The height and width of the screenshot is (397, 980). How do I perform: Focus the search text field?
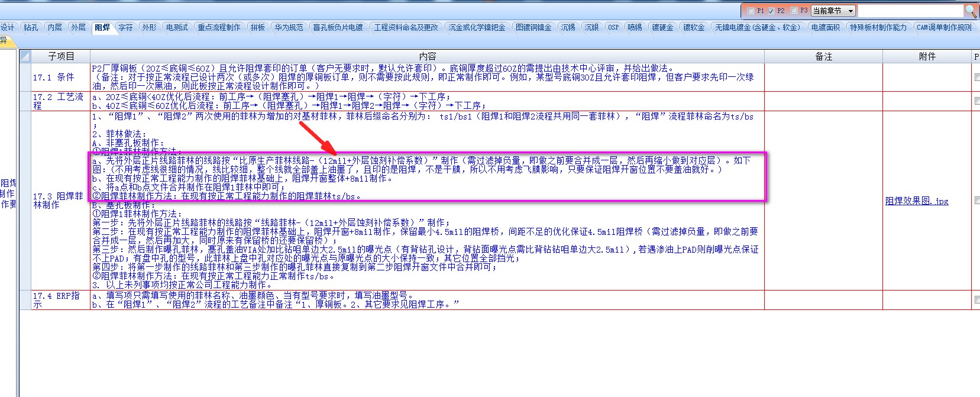tap(911, 11)
